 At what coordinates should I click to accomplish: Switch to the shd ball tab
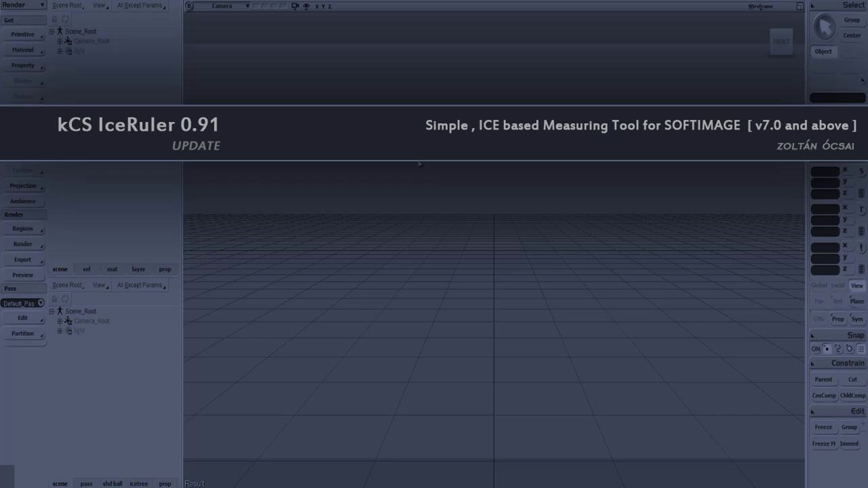112,483
